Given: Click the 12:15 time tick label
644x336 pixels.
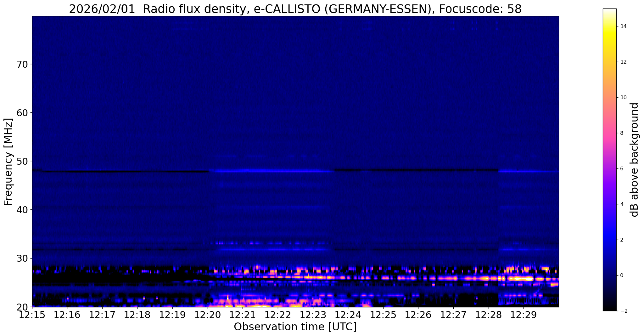Looking at the screenshot, I should pos(32,315).
